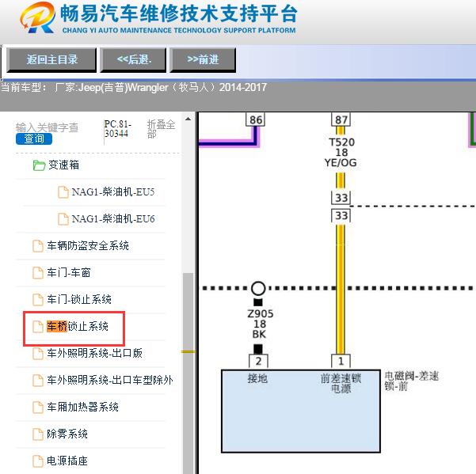Click file icon beside 除雾系统
This screenshot has height=474, width=476.
[38, 434]
